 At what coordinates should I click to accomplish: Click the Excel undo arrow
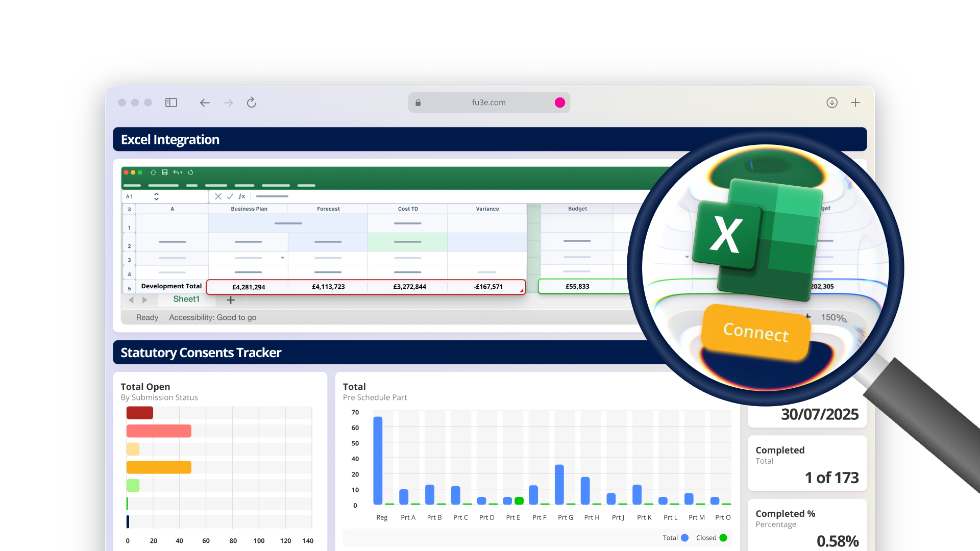point(176,172)
